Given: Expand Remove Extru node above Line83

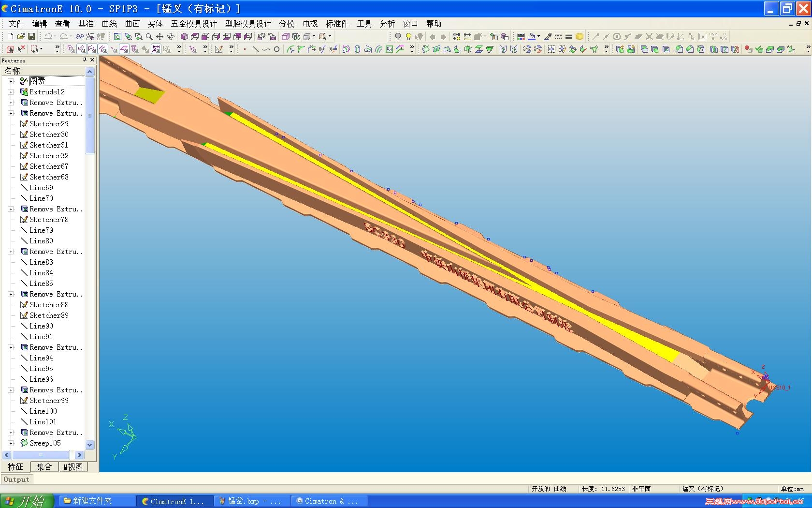Looking at the screenshot, I should 11,252.
